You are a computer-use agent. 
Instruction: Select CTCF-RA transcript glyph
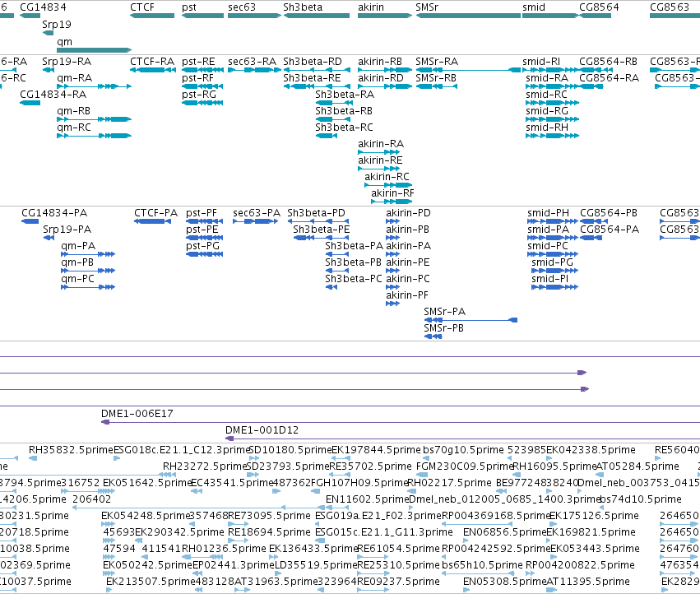click(x=153, y=70)
